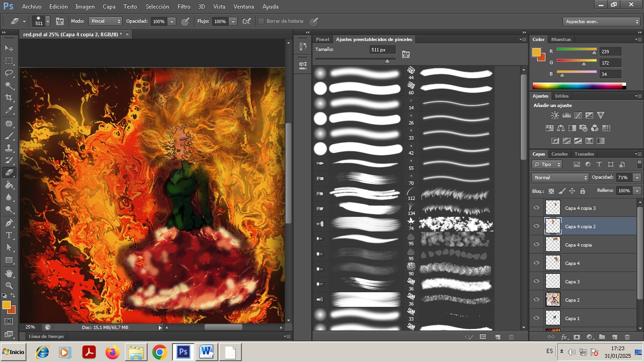The height and width of the screenshot is (362, 644).
Task: Select the Pen tool
Action: (9, 222)
